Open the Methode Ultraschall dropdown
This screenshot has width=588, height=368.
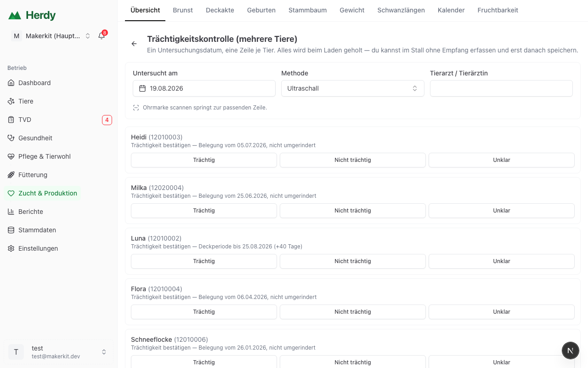point(352,88)
